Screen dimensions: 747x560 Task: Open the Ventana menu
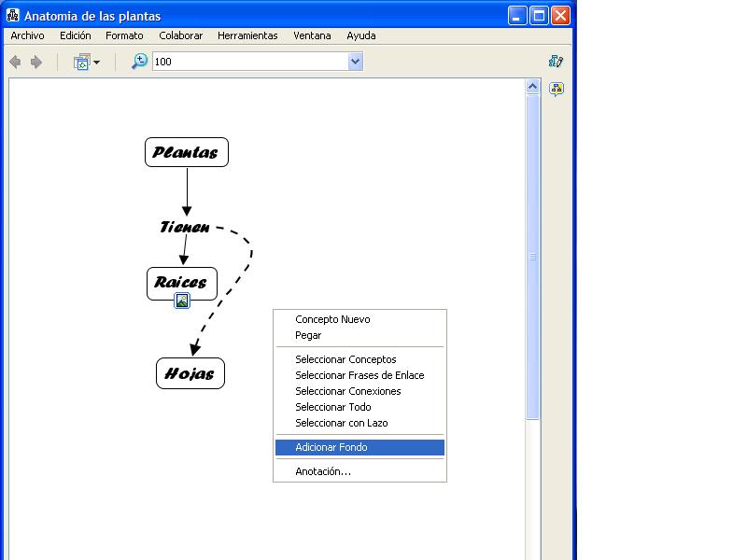(312, 35)
